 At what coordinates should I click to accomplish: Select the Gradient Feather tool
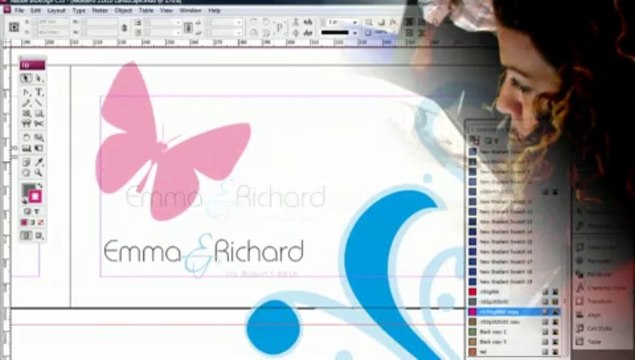tap(39, 148)
